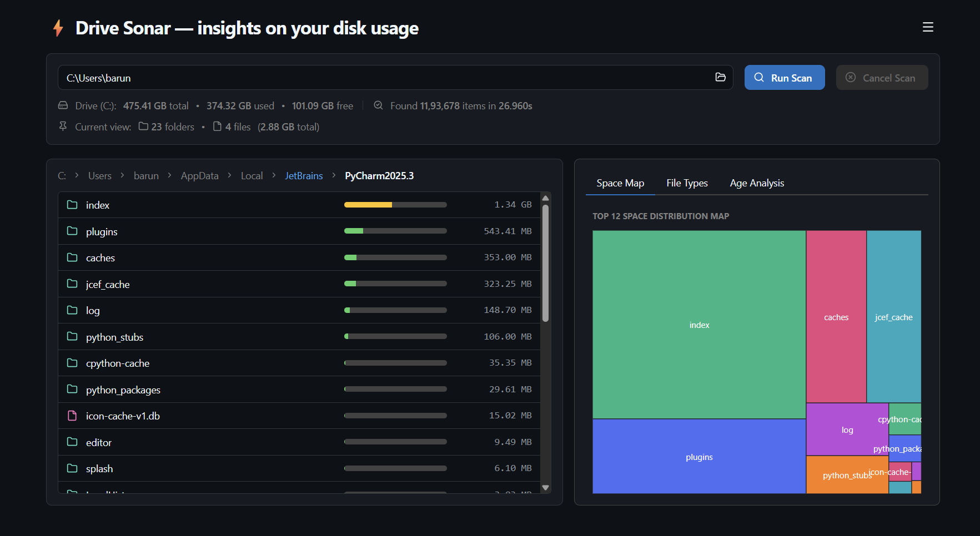Click the folder icon of the editor row

(x=72, y=442)
